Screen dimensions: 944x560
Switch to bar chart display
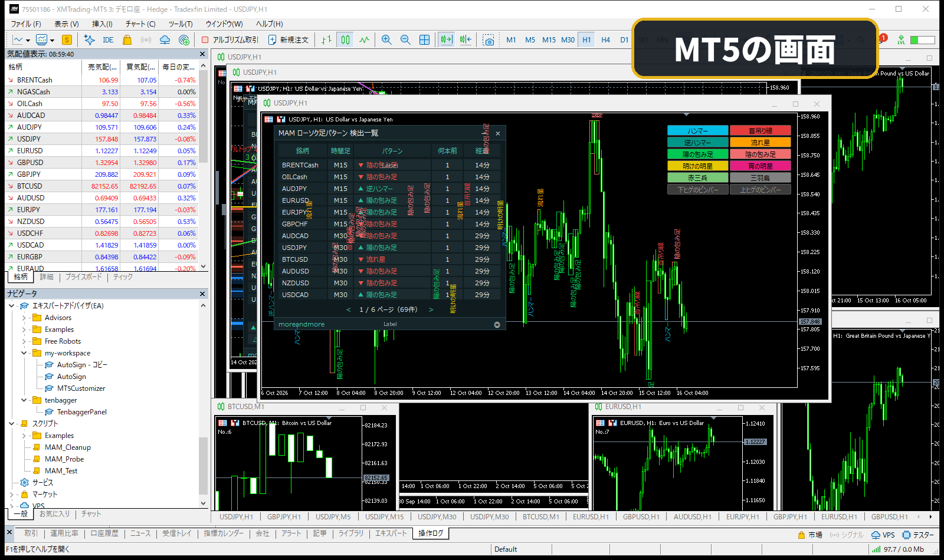click(326, 40)
